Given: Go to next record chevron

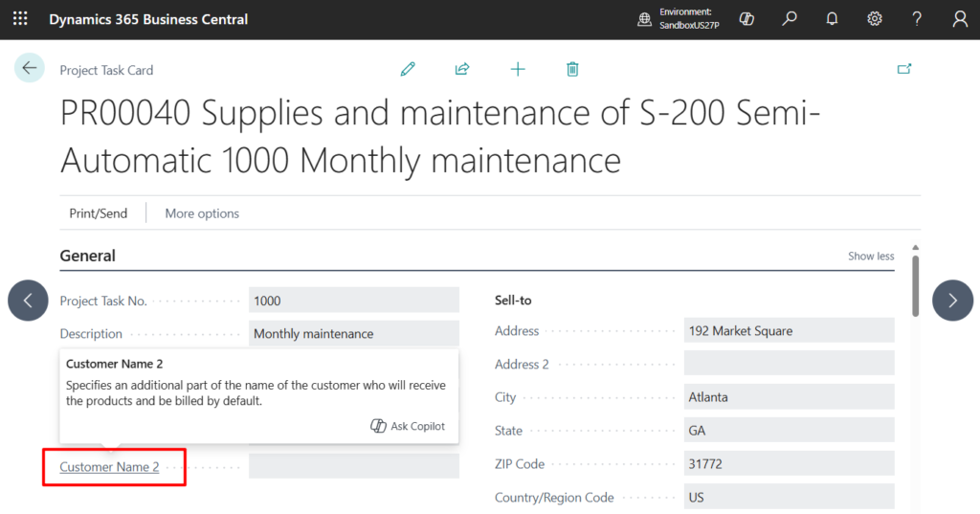Looking at the screenshot, I should [x=952, y=301].
